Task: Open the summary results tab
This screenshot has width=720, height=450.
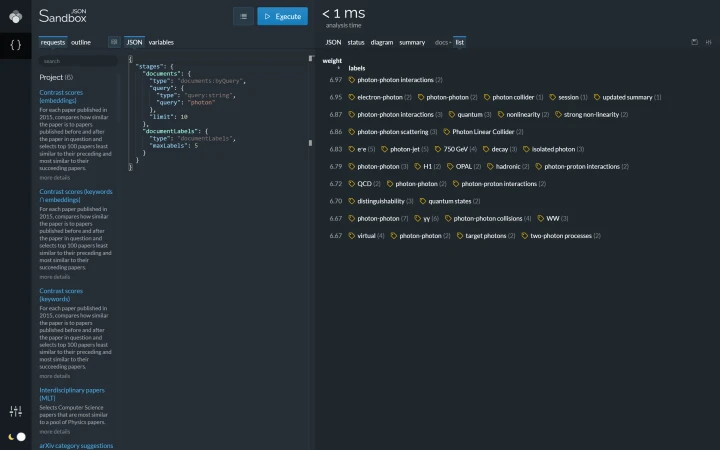Action: click(x=412, y=42)
